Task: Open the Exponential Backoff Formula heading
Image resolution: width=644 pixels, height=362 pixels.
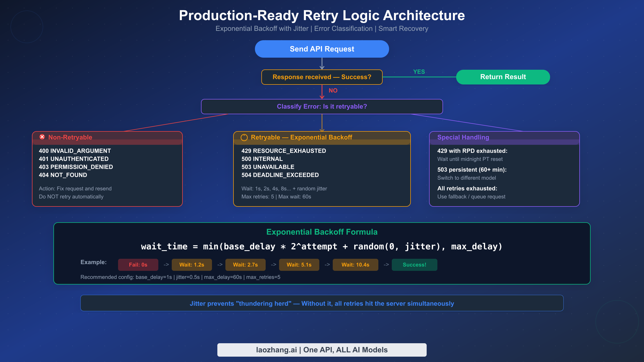Action: 322,232
